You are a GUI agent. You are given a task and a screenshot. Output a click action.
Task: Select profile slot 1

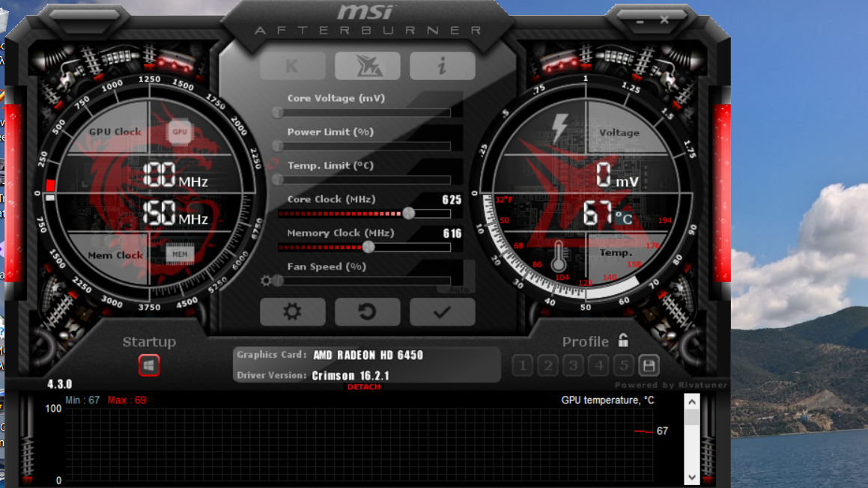tap(523, 365)
